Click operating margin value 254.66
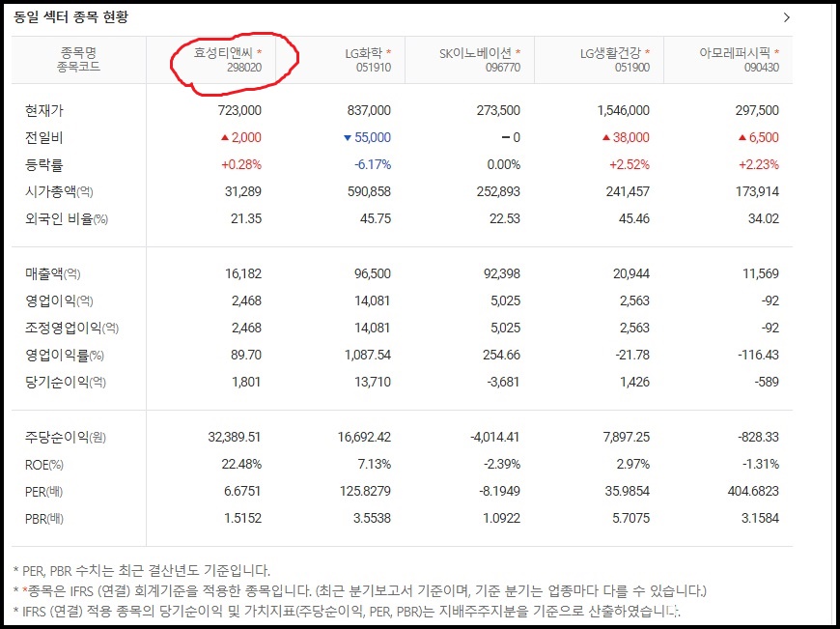 [501, 355]
